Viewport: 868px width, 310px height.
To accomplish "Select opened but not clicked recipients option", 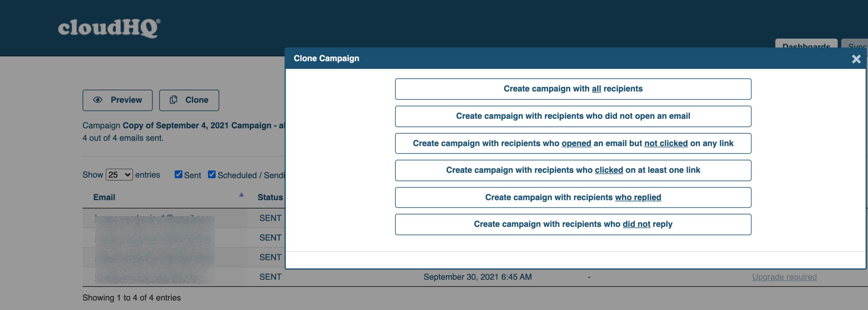I will tap(573, 143).
